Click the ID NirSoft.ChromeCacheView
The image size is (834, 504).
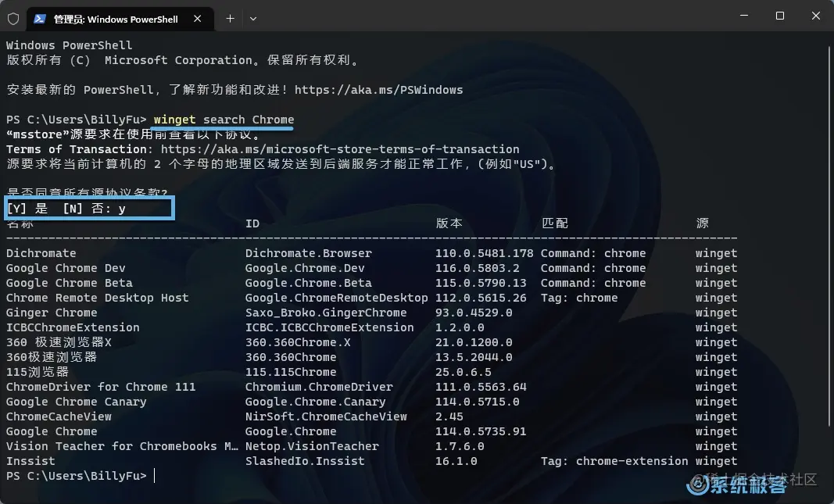[326, 416]
